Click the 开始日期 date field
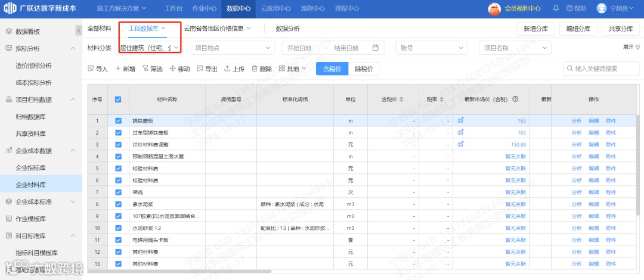 pyautogui.click(x=299, y=48)
